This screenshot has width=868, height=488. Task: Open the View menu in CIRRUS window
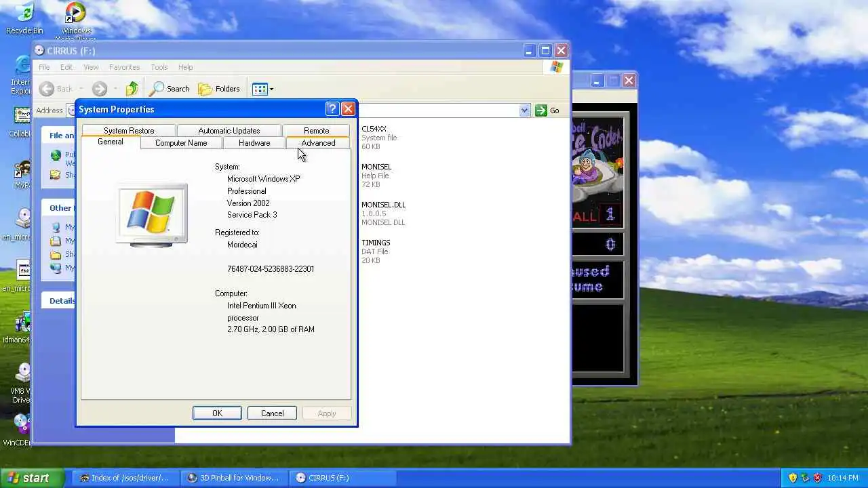pyautogui.click(x=91, y=67)
